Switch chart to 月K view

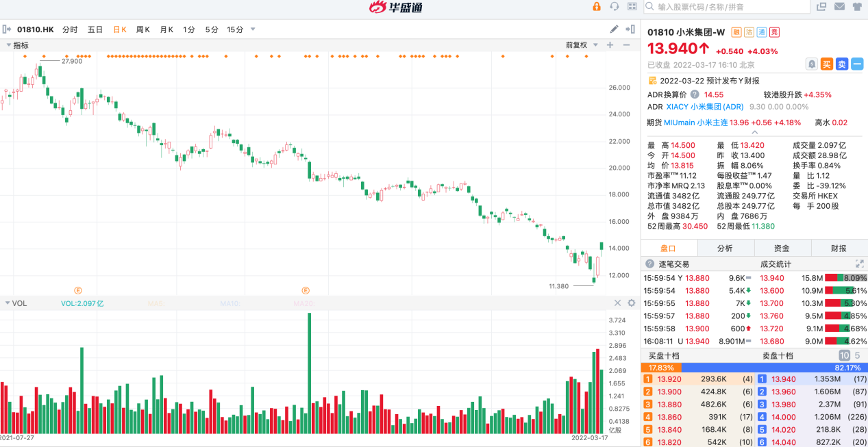(166, 29)
